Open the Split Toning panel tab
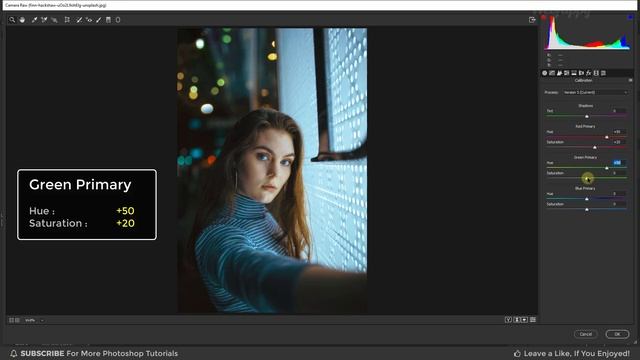 (574, 73)
